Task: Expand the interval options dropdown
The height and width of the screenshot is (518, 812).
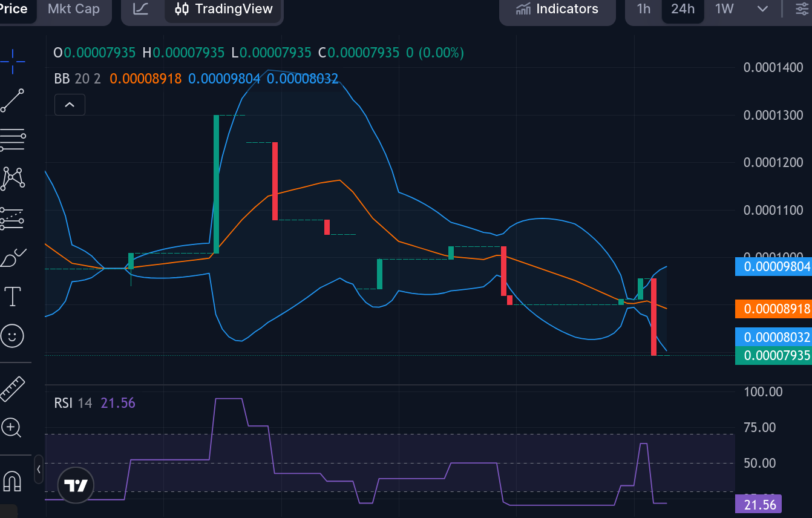Action: click(763, 9)
